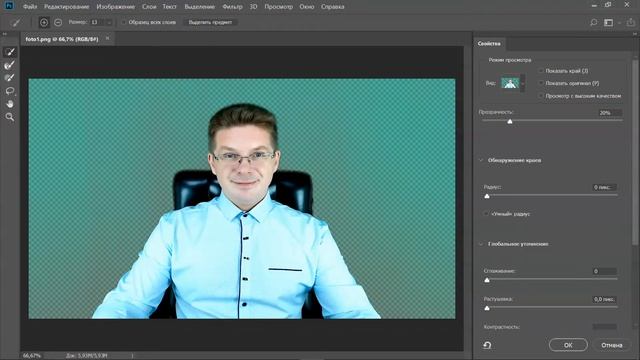
Task: Click the Сглаживание slider handle
Action: click(x=487, y=280)
